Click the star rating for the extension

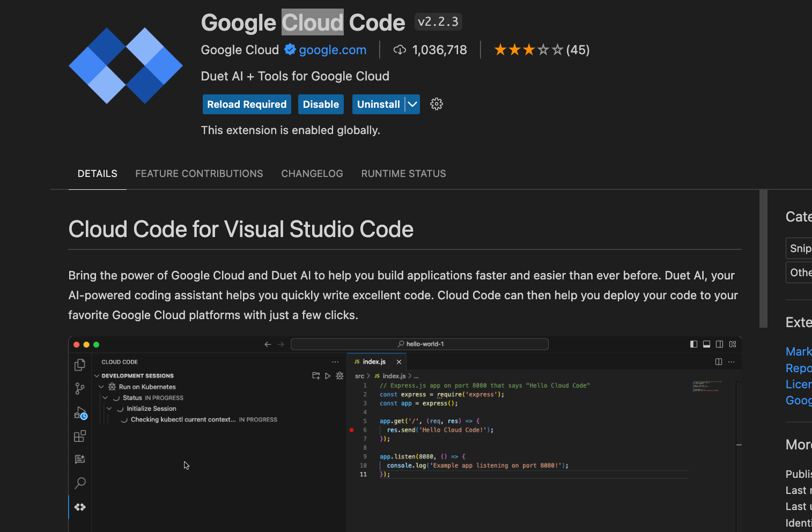(528, 50)
